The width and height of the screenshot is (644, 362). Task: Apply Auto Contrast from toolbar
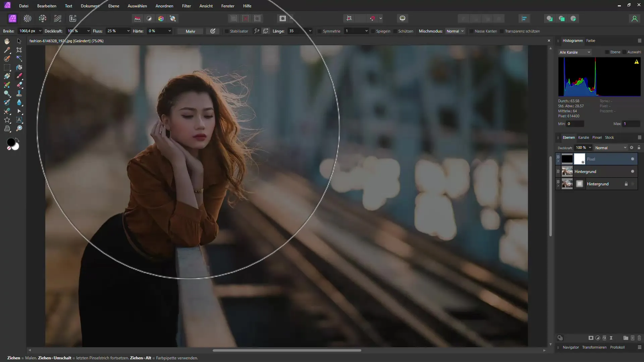[x=149, y=18]
